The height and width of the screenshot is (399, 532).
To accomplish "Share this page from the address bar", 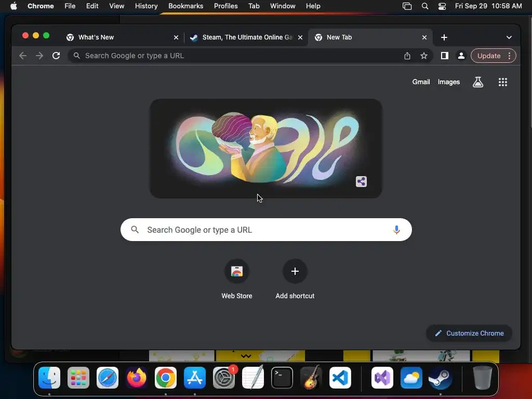I will [407, 56].
